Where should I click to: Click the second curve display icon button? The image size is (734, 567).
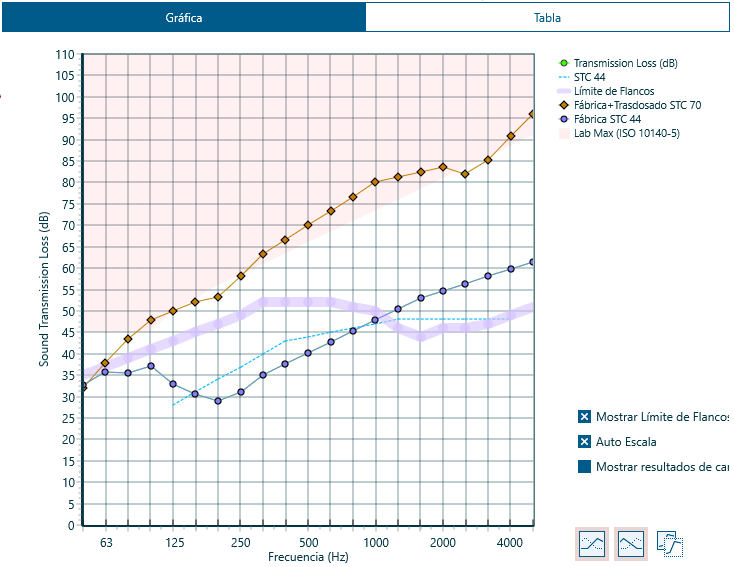coord(632,543)
